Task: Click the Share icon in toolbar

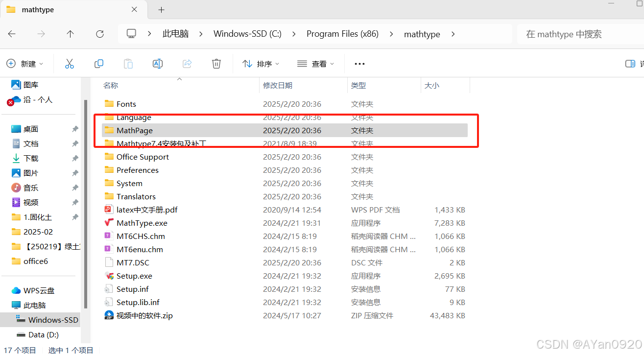Action: 187,64
